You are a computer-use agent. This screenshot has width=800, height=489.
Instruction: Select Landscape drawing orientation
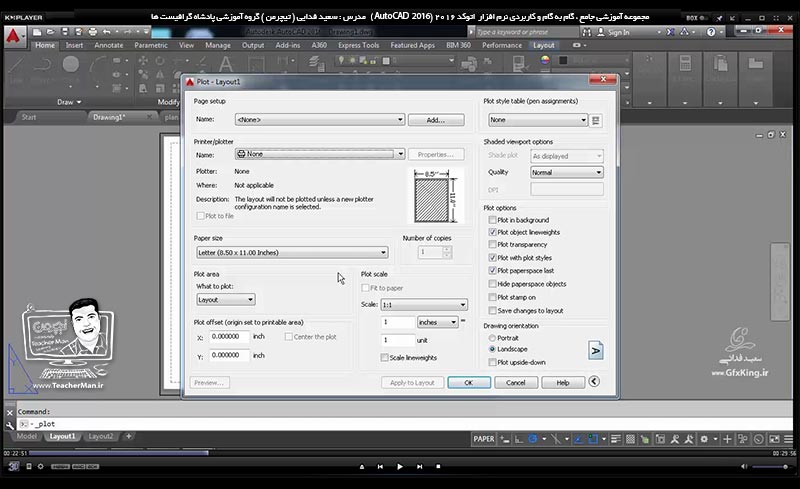click(x=492, y=349)
